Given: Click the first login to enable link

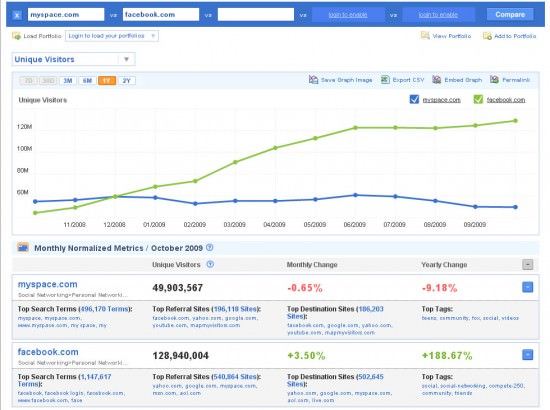Looking at the screenshot, I should tap(348, 15).
